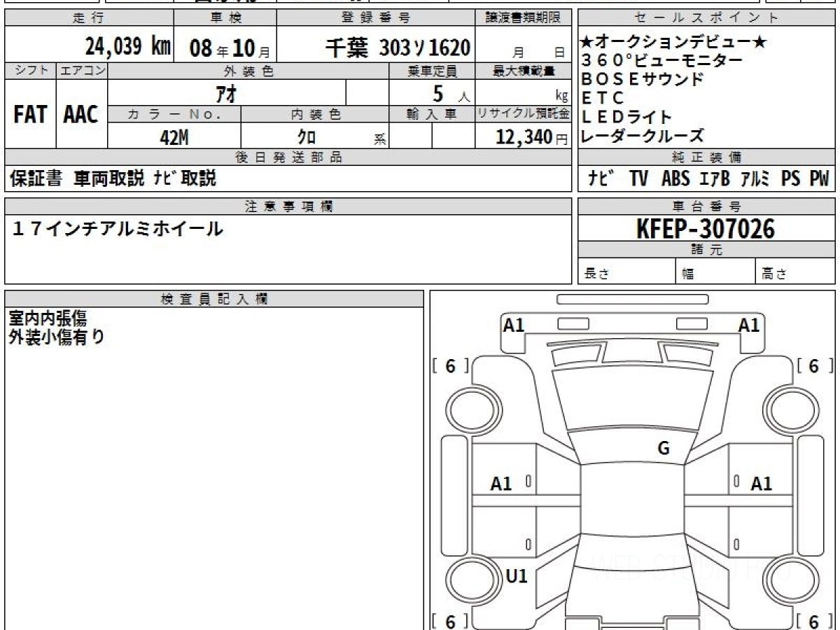
Task: Select the BOSEサウンド line
Action: coord(642,79)
